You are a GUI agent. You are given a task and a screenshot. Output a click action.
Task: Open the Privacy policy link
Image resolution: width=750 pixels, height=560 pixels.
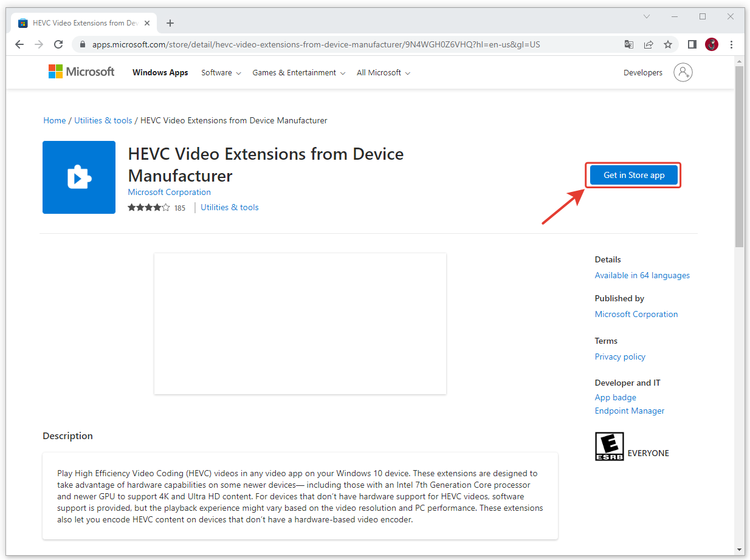pos(620,357)
